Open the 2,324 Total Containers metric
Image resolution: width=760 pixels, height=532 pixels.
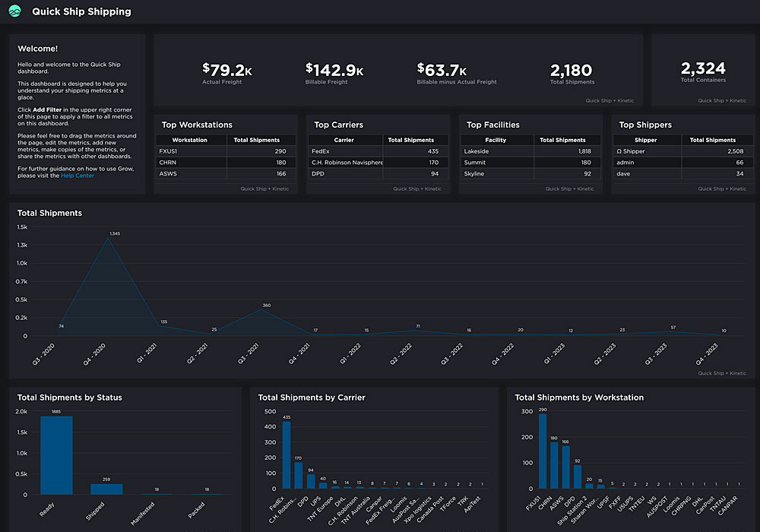(x=703, y=71)
